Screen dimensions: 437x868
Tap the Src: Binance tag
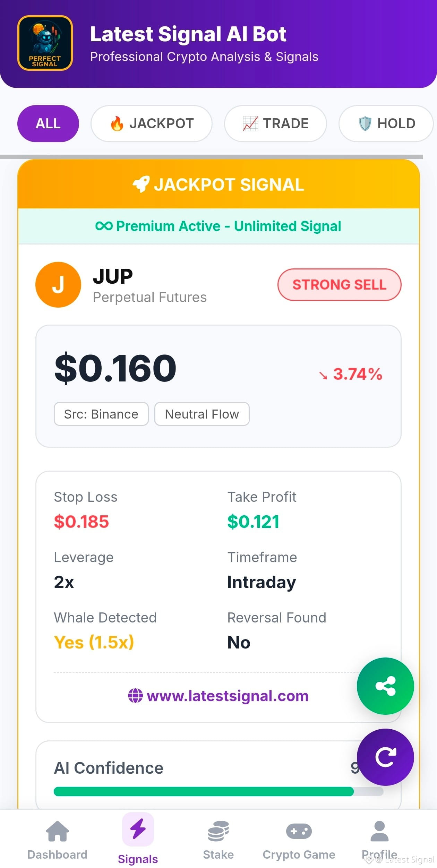101,414
